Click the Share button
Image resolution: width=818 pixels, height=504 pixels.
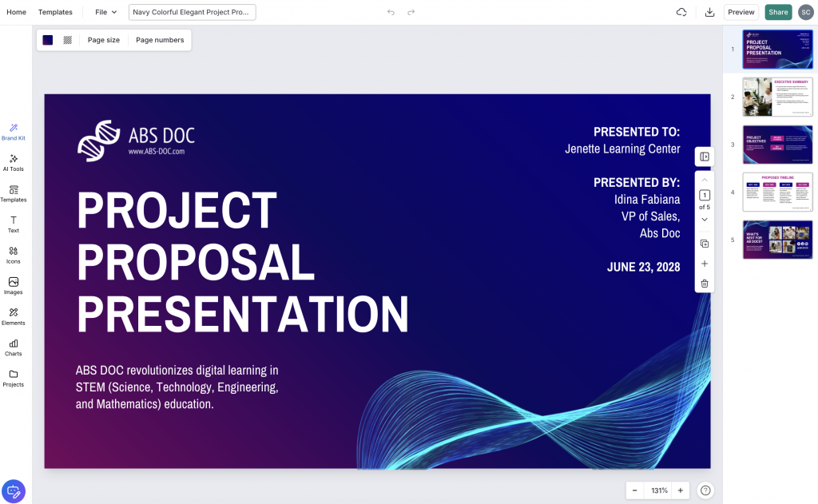[x=778, y=12]
